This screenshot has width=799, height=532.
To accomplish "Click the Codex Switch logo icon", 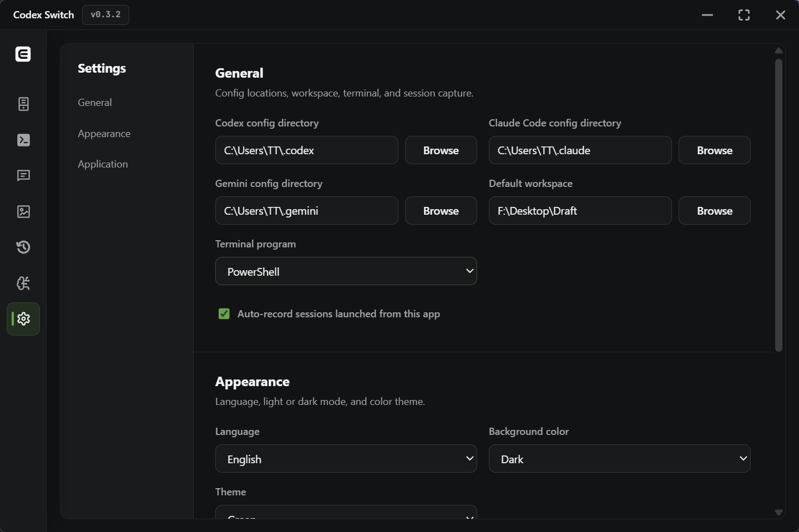I will (x=23, y=54).
